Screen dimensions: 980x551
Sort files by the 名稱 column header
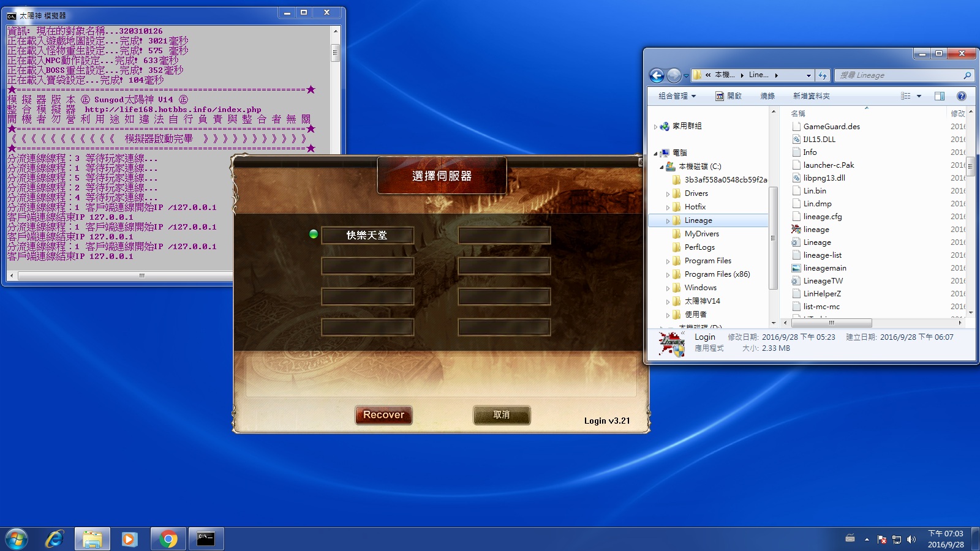pos(798,113)
